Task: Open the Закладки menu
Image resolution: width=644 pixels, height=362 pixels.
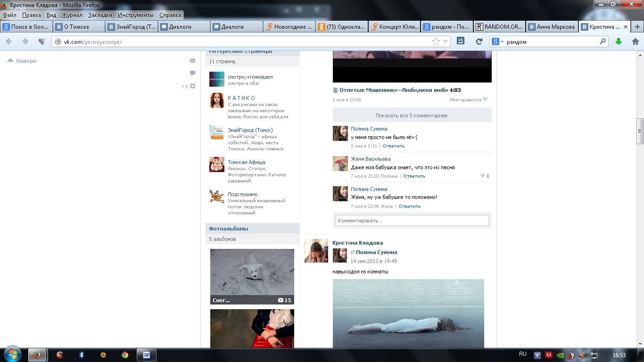Action: pyautogui.click(x=100, y=15)
